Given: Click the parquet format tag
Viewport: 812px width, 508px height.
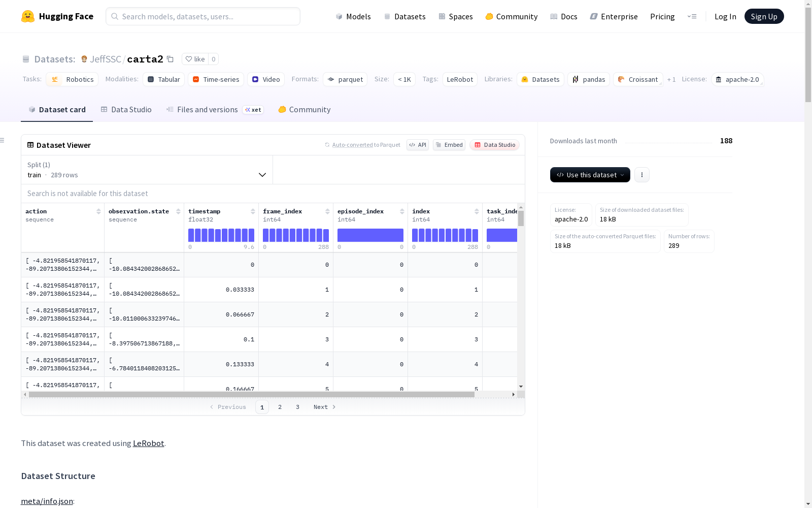Looking at the screenshot, I should 345,79.
